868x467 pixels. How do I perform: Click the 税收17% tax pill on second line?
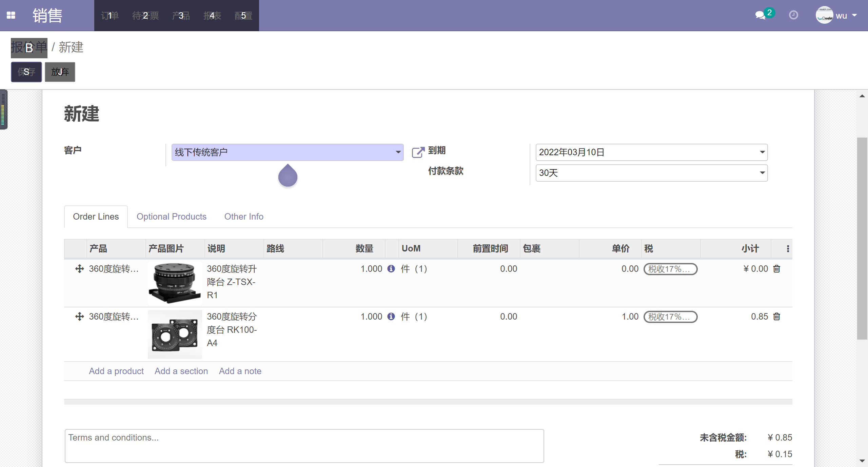[670, 317]
